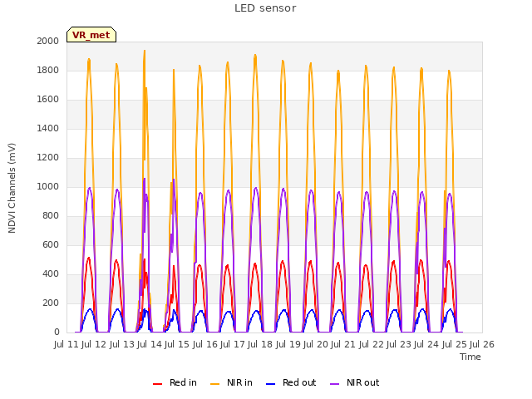
Task: Click the 'Jul 19' x-axis date label
Action: point(288,344)
